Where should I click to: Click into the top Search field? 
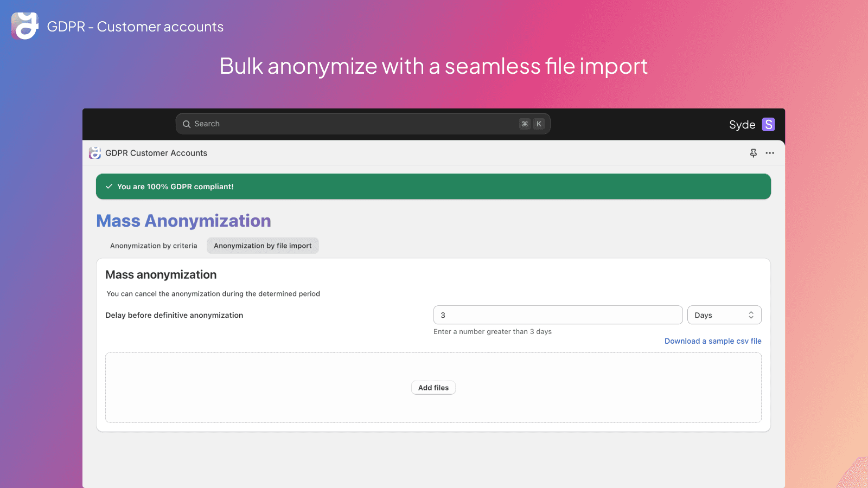(353, 124)
